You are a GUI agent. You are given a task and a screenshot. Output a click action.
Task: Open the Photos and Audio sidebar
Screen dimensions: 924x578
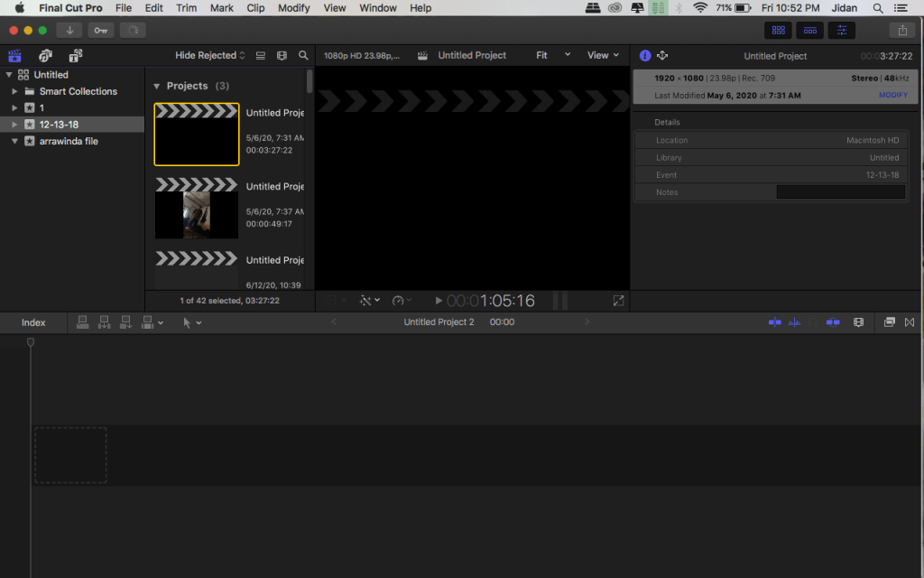pyautogui.click(x=45, y=55)
